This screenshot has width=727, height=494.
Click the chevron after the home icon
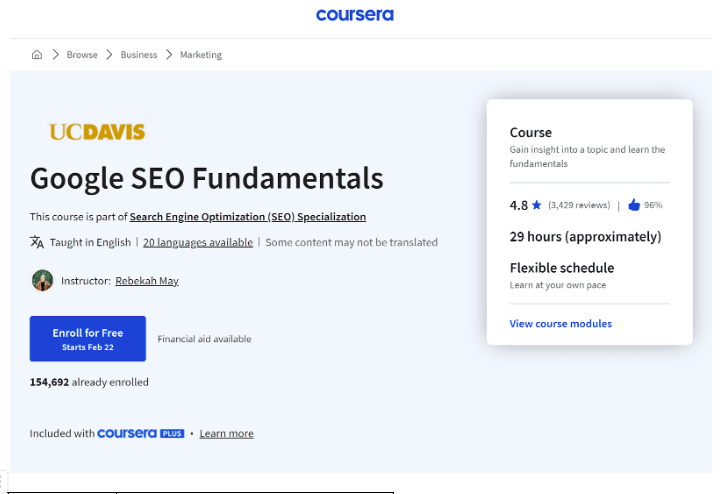click(56, 55)
